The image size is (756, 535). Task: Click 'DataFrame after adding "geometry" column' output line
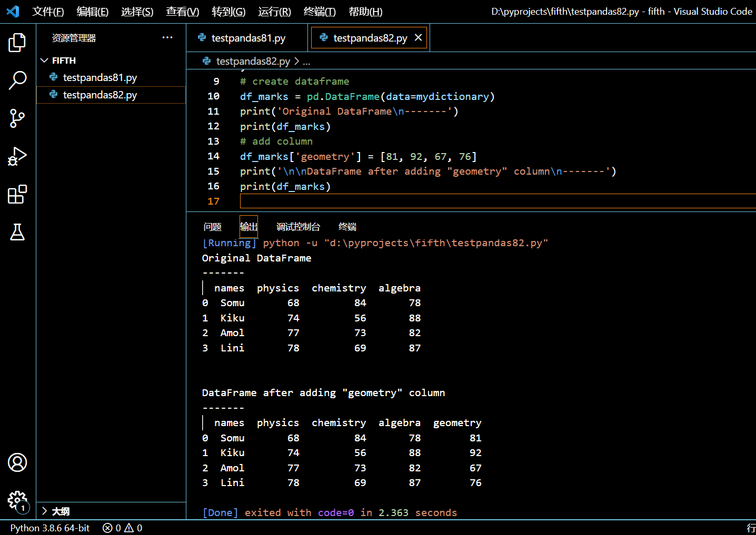coord(324,393)
